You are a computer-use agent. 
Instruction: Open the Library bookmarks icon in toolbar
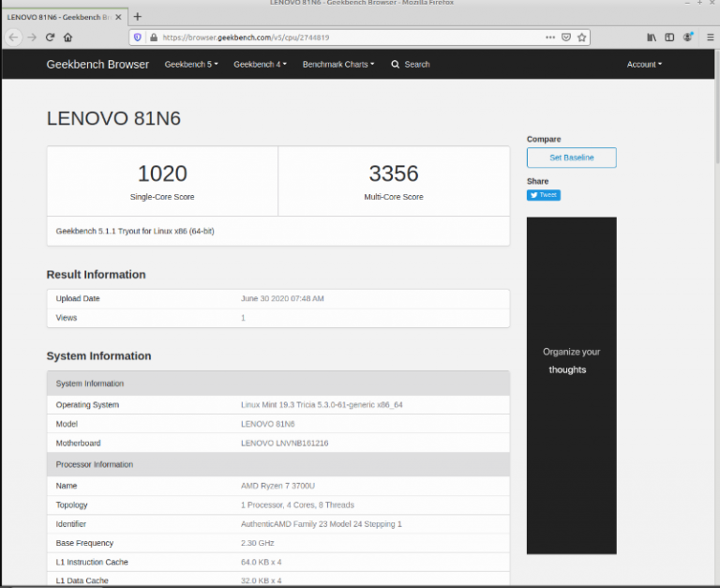point(652,38)
